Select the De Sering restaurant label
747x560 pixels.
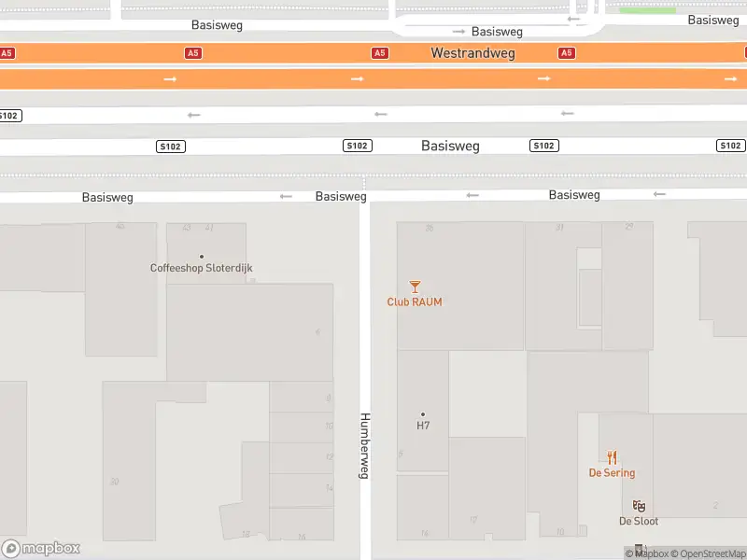(612, 473)
